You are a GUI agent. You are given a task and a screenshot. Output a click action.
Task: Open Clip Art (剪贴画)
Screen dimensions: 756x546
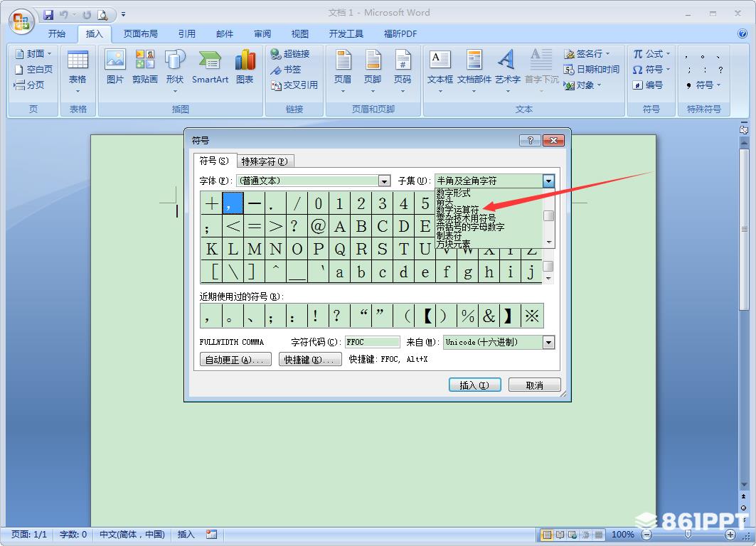(x=144, y=67)
